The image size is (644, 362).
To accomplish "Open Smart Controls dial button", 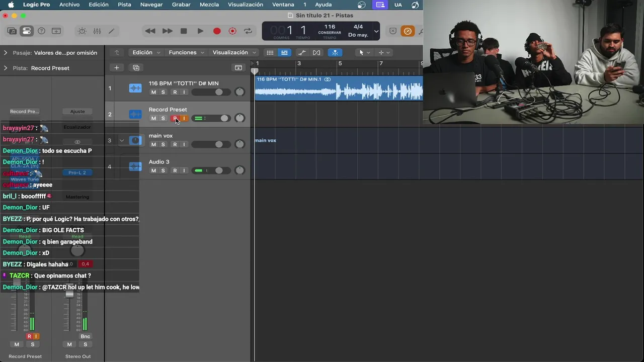I will coord(82,31).
